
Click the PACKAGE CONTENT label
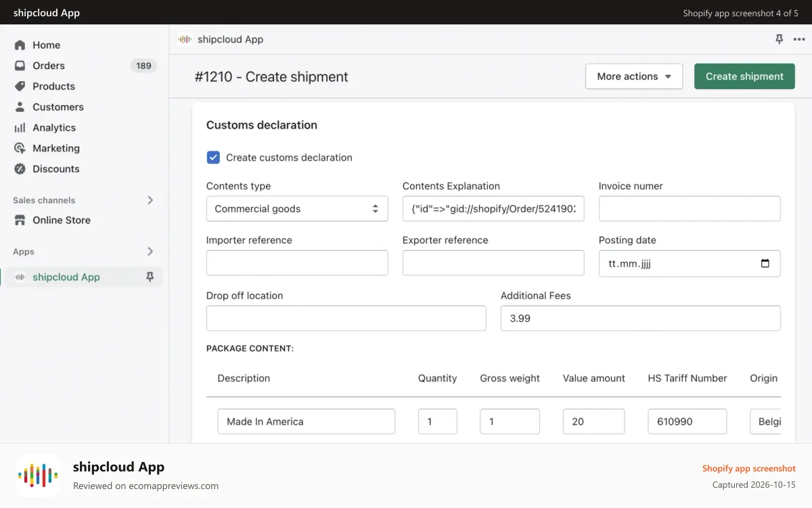click(250, 349)
